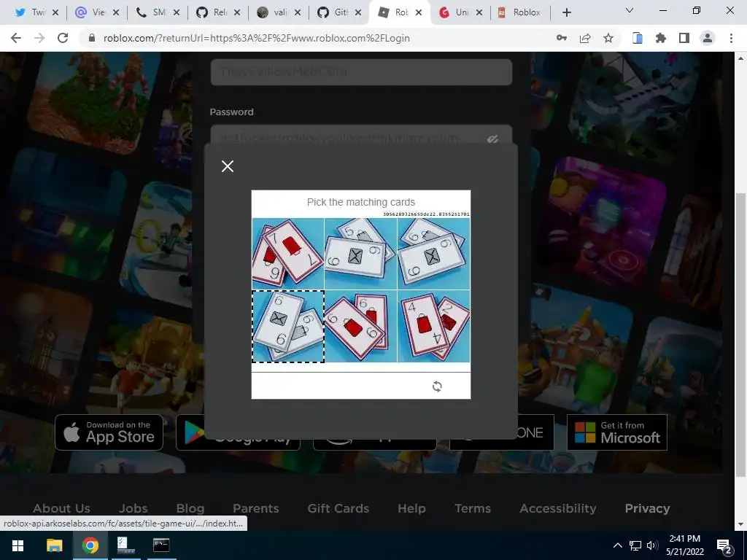Screen dimensions: 747x560
Task: Select the top right gray cards tile
Action: (433, 253)
